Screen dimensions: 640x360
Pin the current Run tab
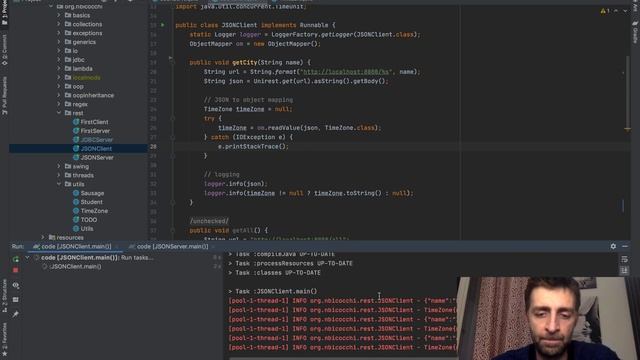[x=16, y=314]
